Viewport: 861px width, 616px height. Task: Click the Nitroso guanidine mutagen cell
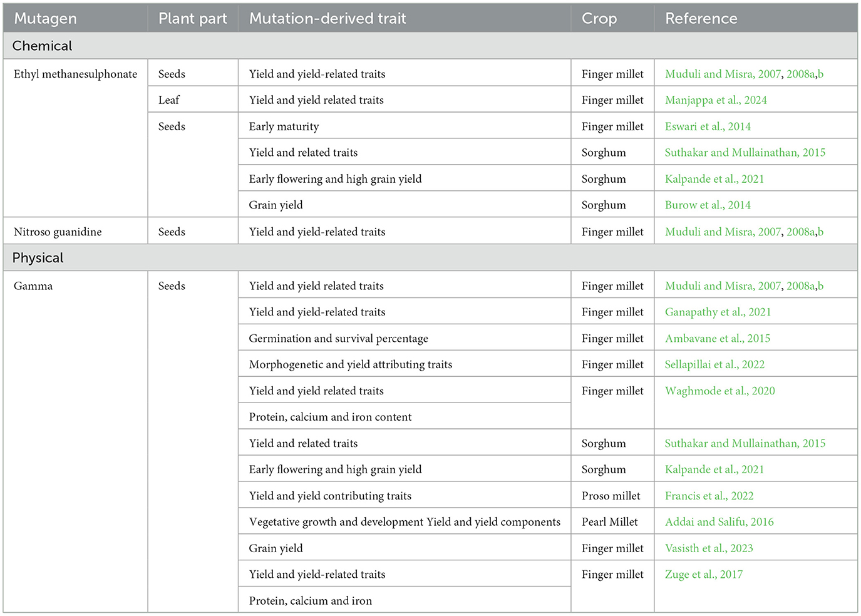coord(58,232)
